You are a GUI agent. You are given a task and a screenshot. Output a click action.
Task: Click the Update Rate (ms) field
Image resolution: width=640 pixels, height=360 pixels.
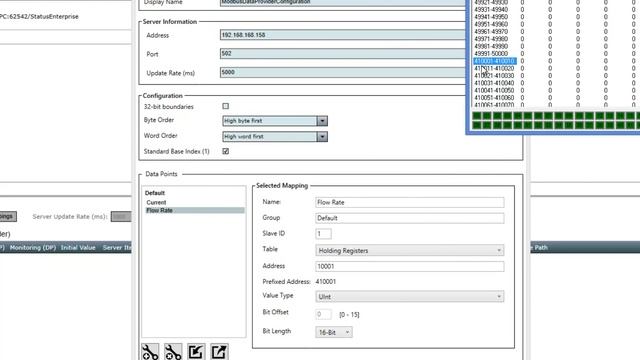(x=342, y=72)
